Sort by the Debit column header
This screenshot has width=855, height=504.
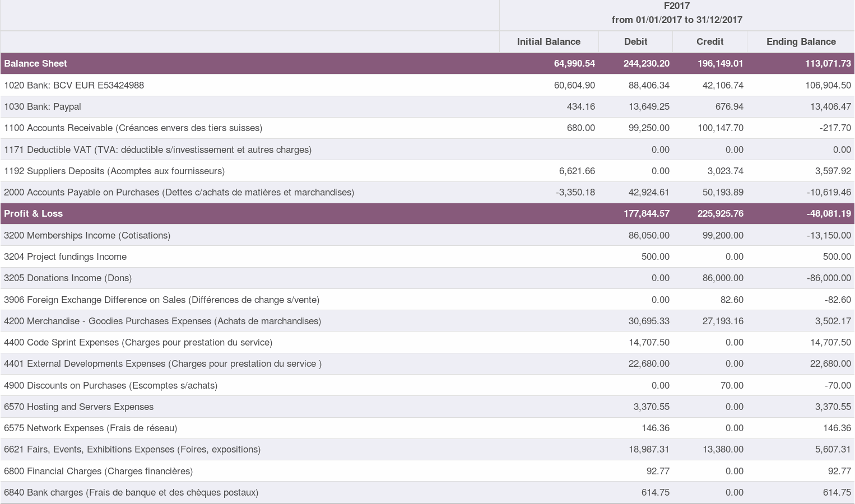click(635, 41)
